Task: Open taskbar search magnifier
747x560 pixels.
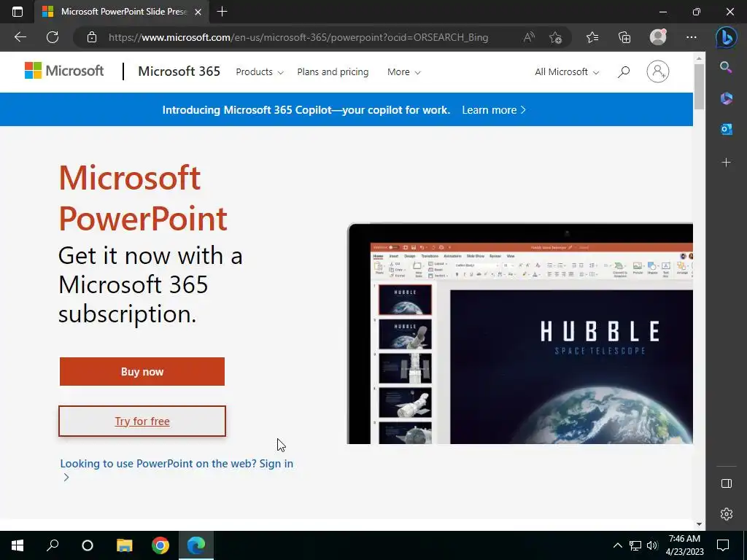Action: tap(53, 545)
